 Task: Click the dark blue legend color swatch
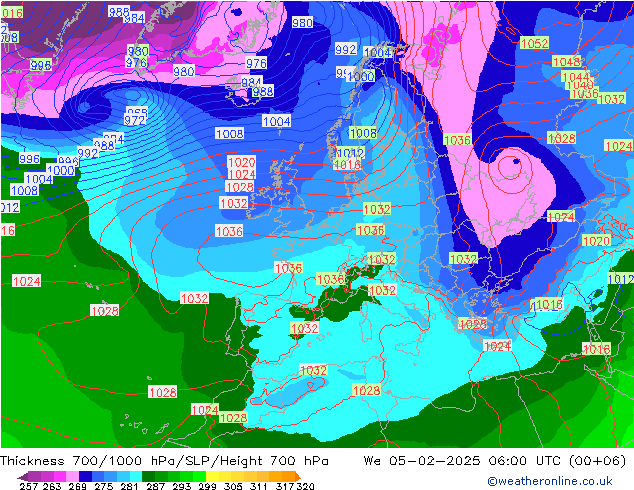85,476
